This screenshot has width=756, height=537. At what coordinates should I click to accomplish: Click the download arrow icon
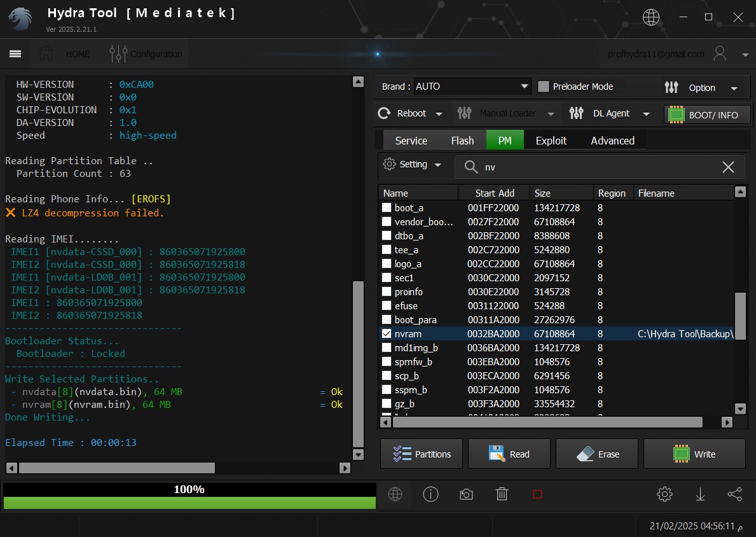tap(700, 494)
